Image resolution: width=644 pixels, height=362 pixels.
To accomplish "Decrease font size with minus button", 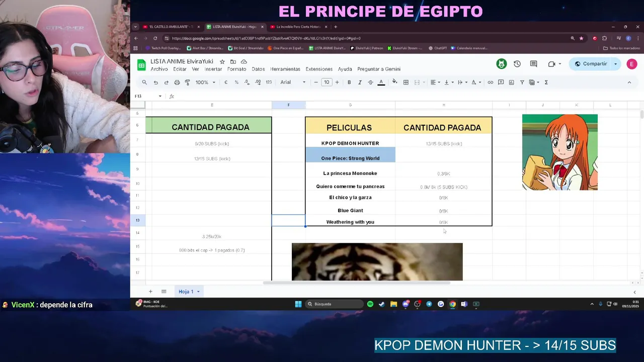I will [x=316, y=82].
